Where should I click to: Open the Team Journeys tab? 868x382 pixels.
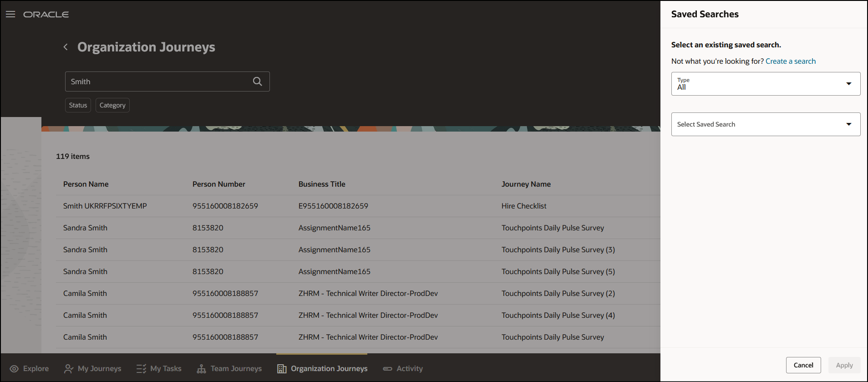[x=229, y=369]
